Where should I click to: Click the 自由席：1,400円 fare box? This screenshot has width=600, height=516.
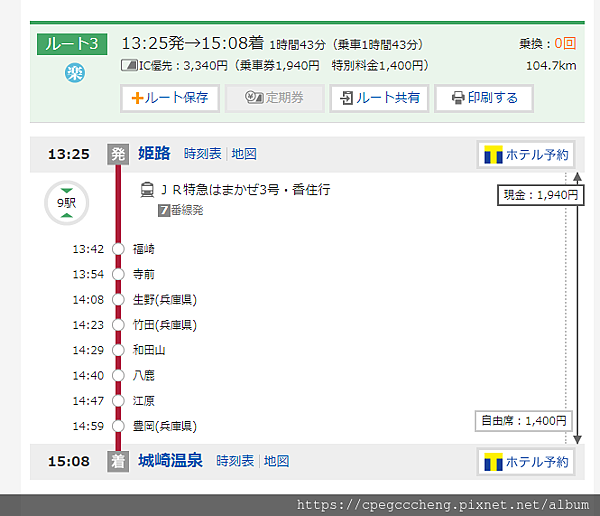tap(523, 421)
